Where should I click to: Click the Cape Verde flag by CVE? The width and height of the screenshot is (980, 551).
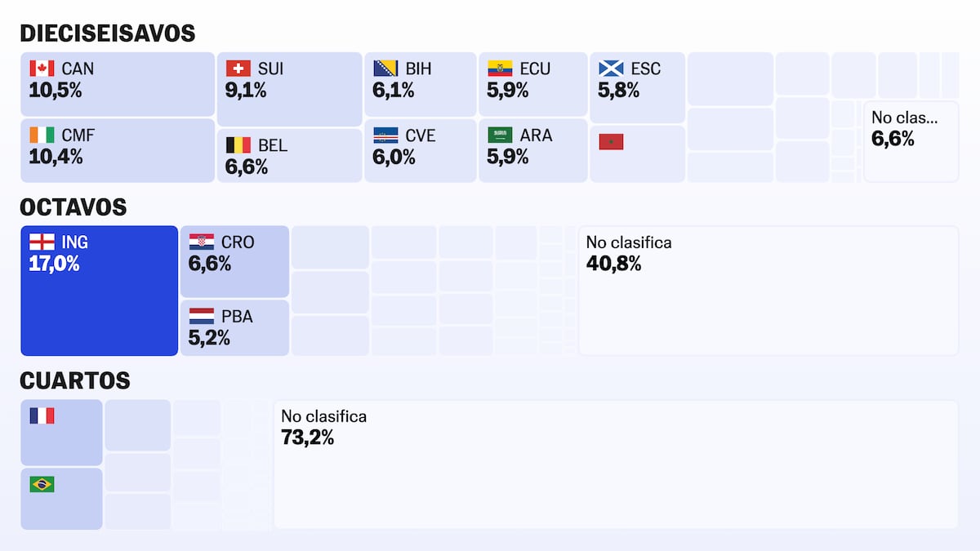tap(385, 135)
